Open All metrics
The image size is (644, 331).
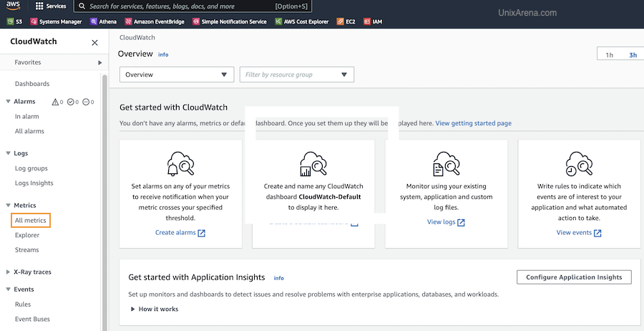coord(30,221)
